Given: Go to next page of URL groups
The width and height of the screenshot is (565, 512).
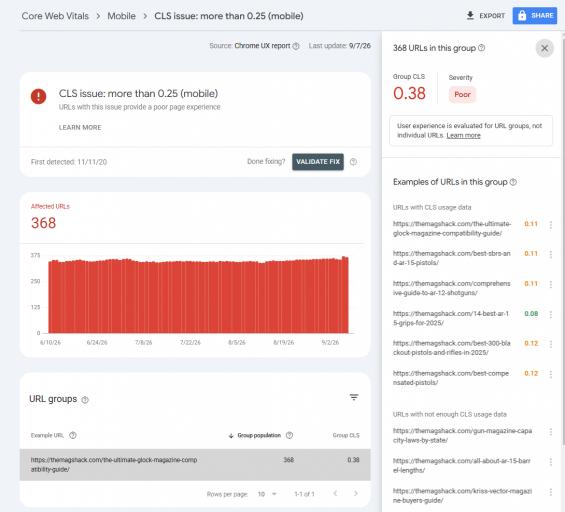Looking at the screenshot, I should tap(356, 494).
